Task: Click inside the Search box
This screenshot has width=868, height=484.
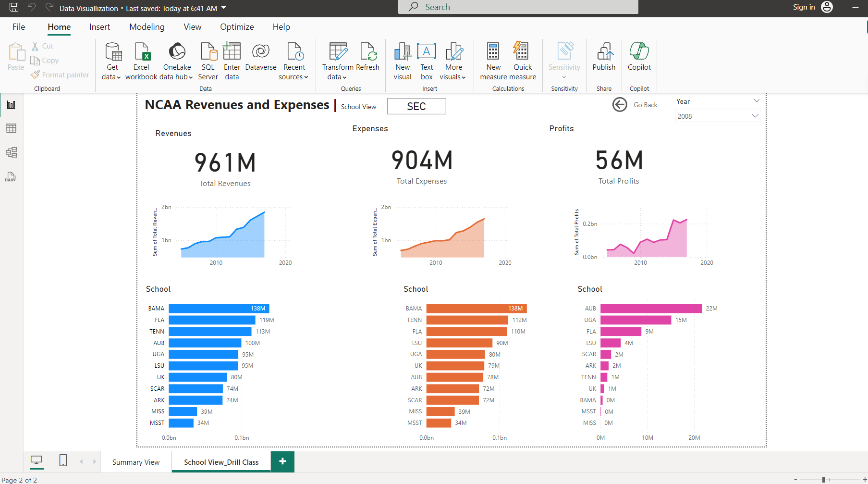Action: click(518, 7)
